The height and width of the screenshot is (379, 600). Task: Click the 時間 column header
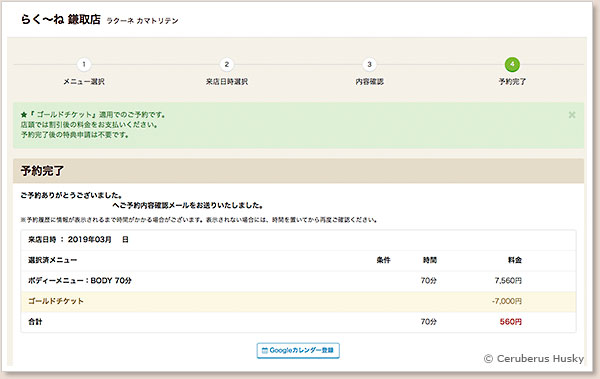click(429, 260)
